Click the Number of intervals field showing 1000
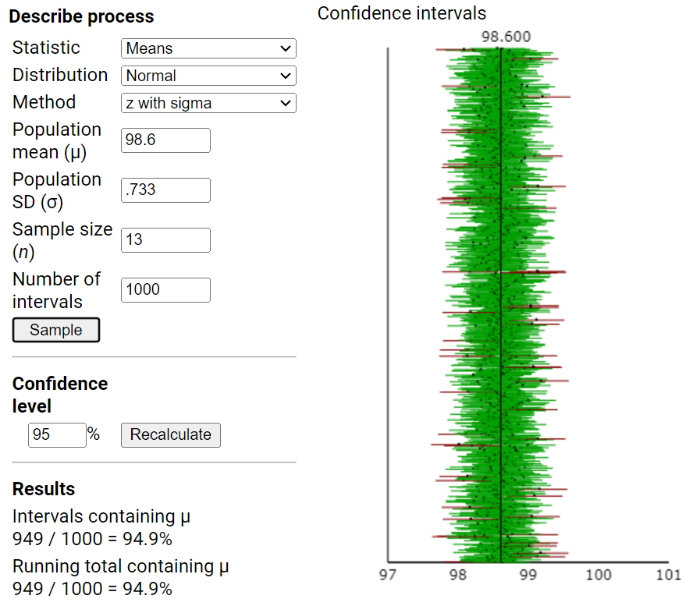700x606 pixels. point(165,290)
